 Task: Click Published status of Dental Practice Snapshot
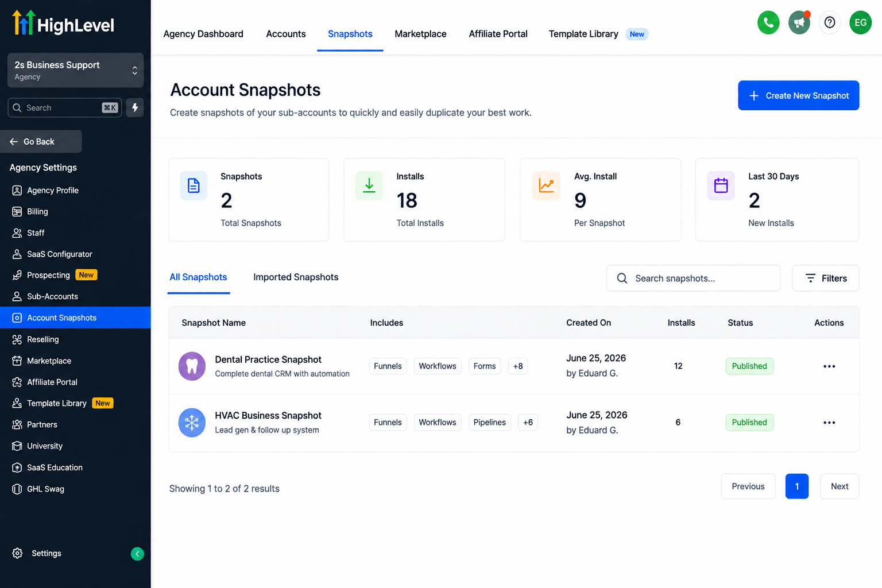(749, 366)
